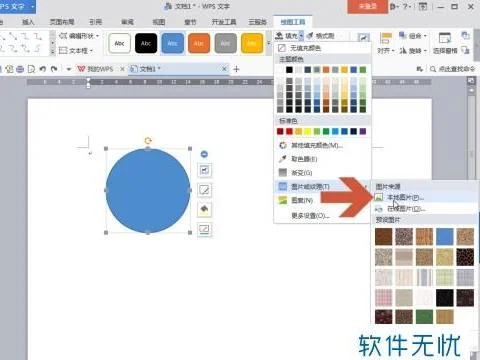Choose 本地图片 local picture option
The image size is (480, 360).
(424, 197)
